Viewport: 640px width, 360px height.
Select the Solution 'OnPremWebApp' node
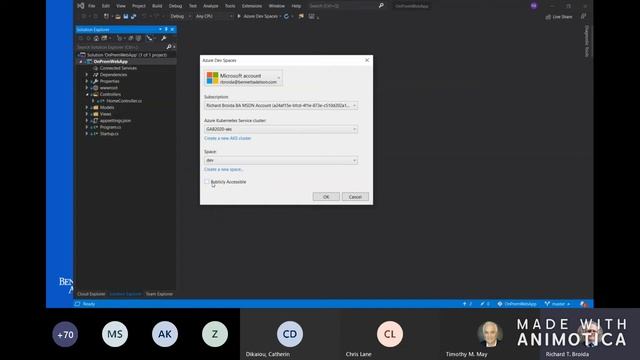click(x=127, y=55)
